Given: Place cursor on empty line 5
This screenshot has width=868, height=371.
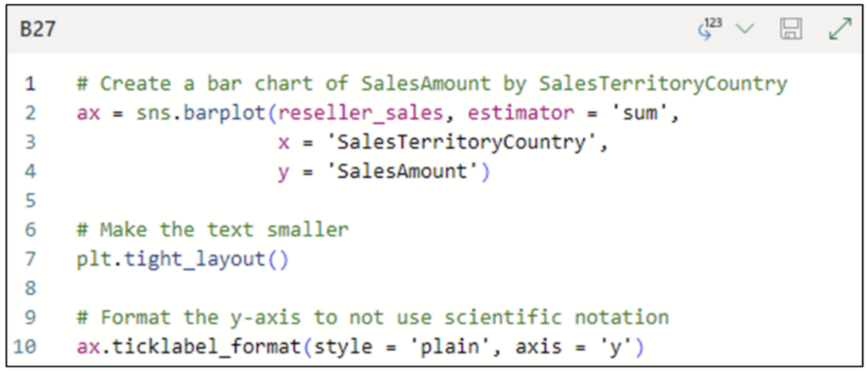Looking at the screenshot, I should (x=431, y=201).
